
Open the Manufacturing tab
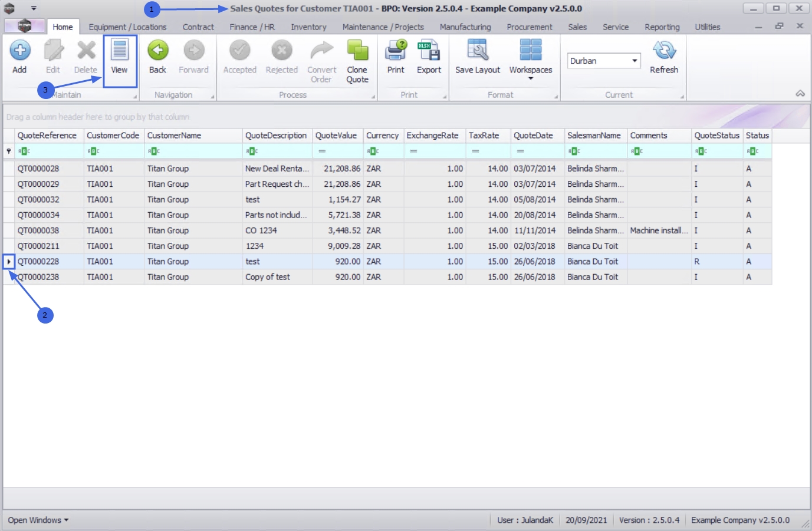[465, 27]
